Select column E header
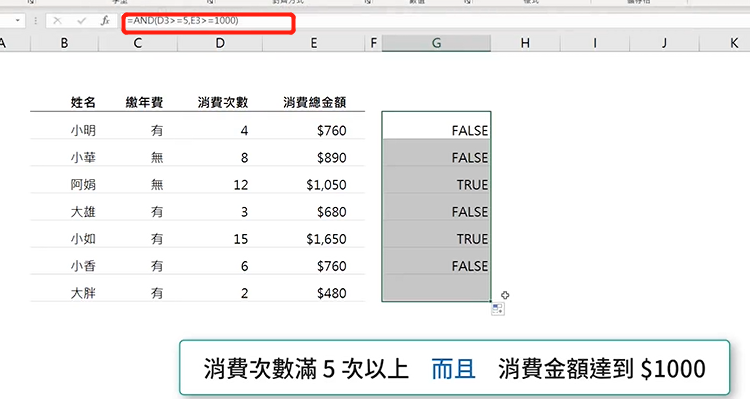Image resolution: width=750 pixels, height=399 pixels. [x=314, y=44]
